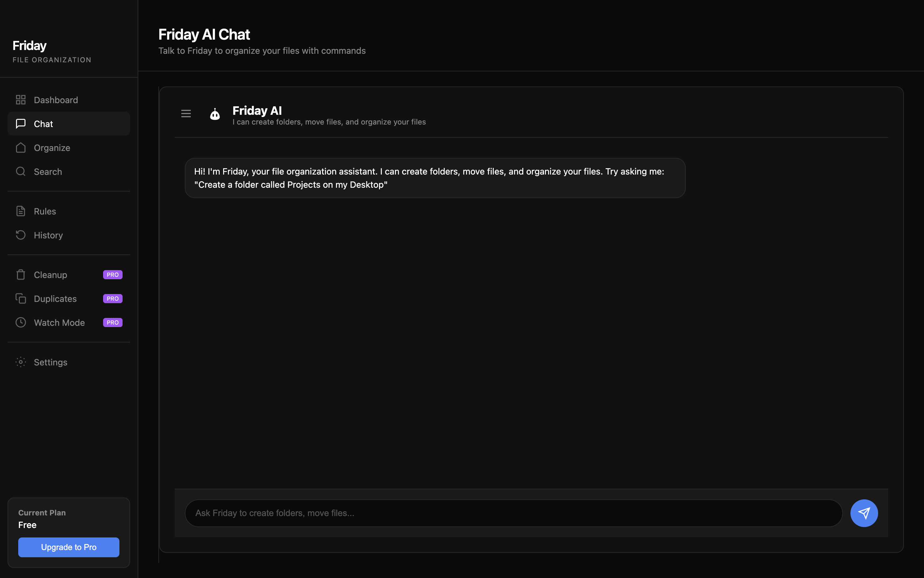Open the Duplicates finder

(55, 298)
